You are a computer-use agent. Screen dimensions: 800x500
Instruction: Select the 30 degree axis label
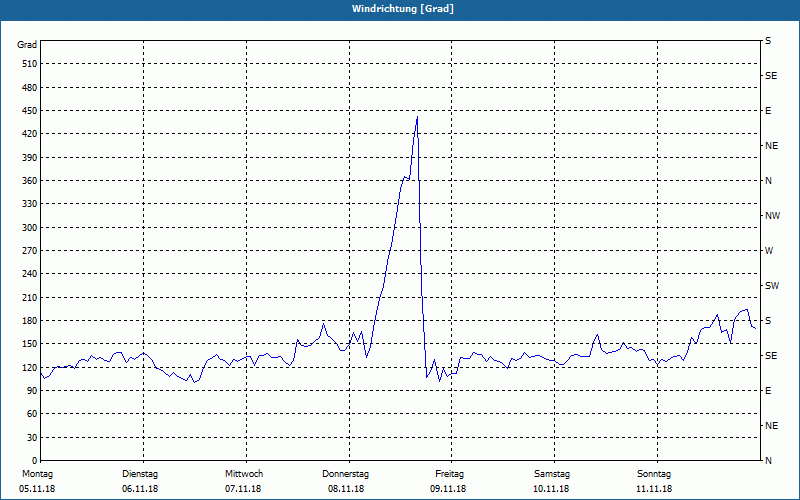33,437
